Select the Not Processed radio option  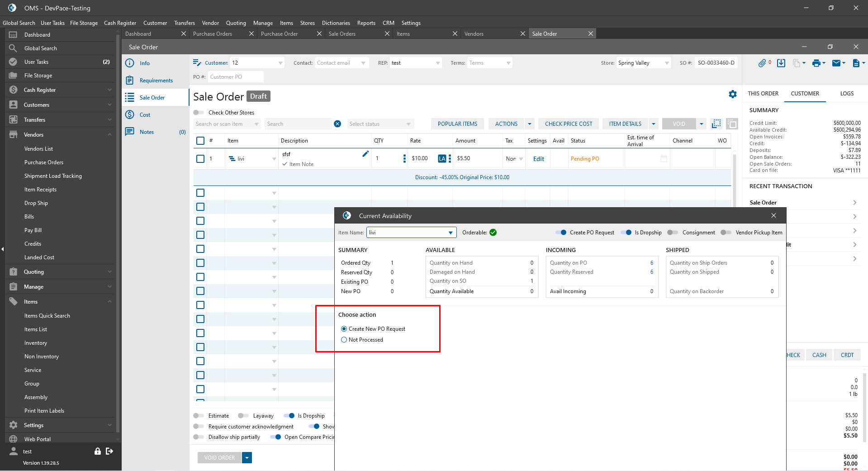click(344, 340)
